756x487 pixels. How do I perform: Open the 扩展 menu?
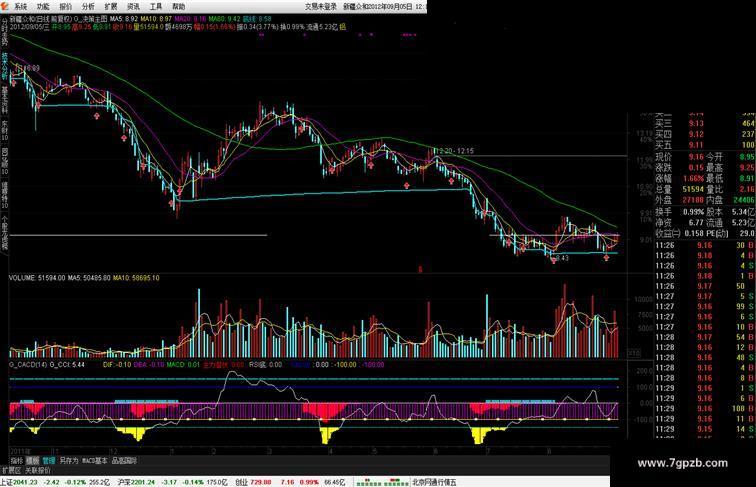[x=111, y=7]
